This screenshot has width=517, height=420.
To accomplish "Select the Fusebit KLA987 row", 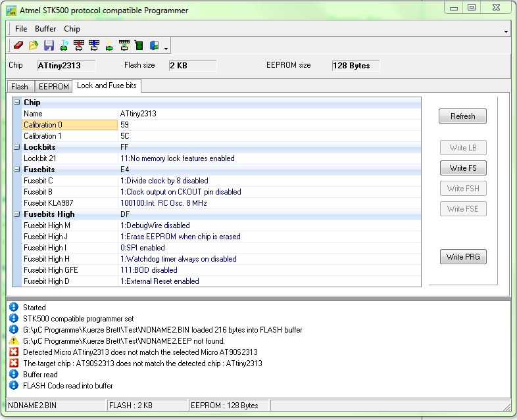I will [x=221, y=203].
